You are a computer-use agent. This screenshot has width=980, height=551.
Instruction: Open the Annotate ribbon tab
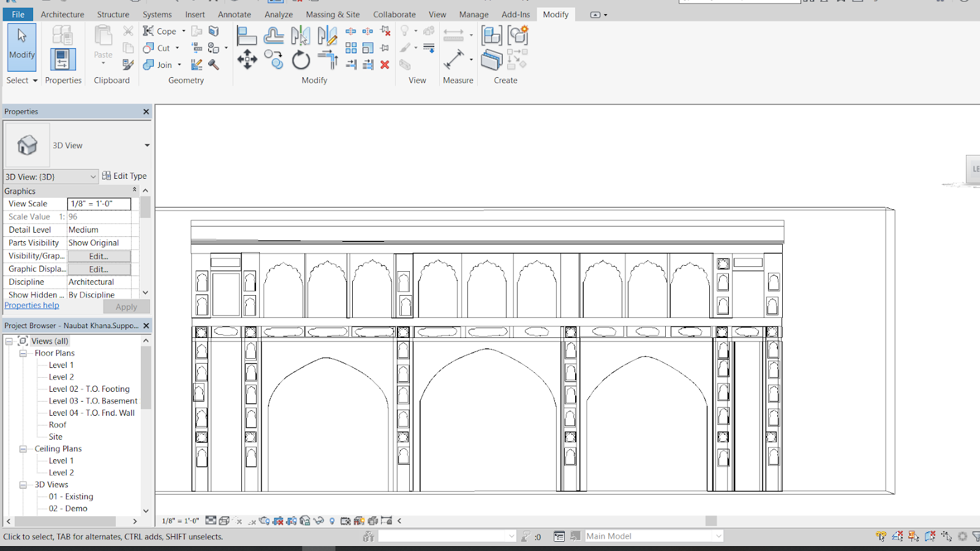point(234,14)
